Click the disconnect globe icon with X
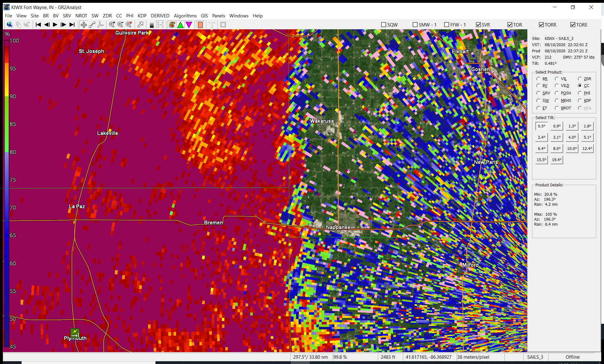 pyautogui.click(x=27, y=25)
